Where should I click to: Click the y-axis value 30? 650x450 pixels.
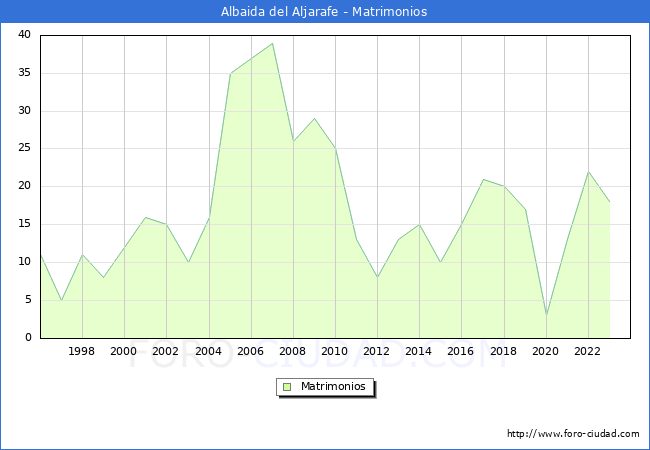(24, 111)
